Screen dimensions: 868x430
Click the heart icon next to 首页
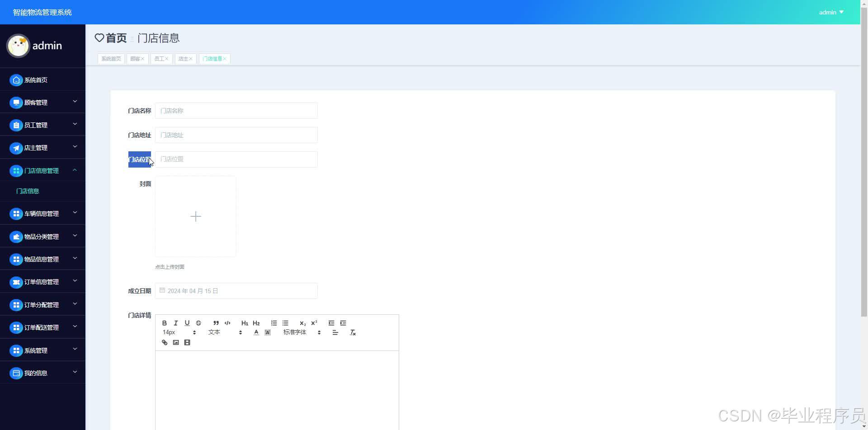(x=99, y=38)
